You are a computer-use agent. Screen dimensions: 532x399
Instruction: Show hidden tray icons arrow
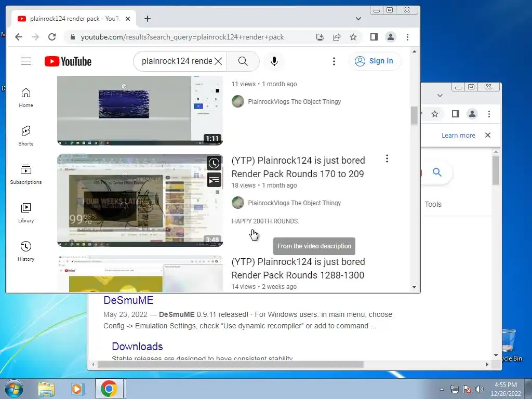(442, 389)
